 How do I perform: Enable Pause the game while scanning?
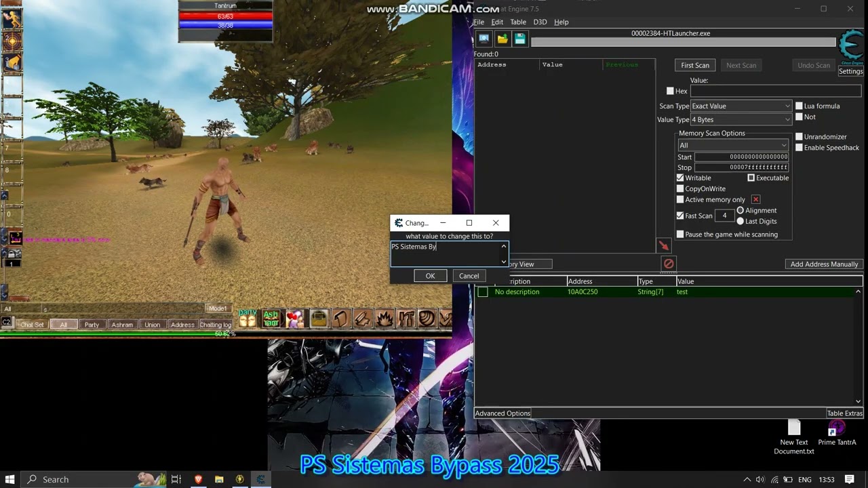point(680,234)
